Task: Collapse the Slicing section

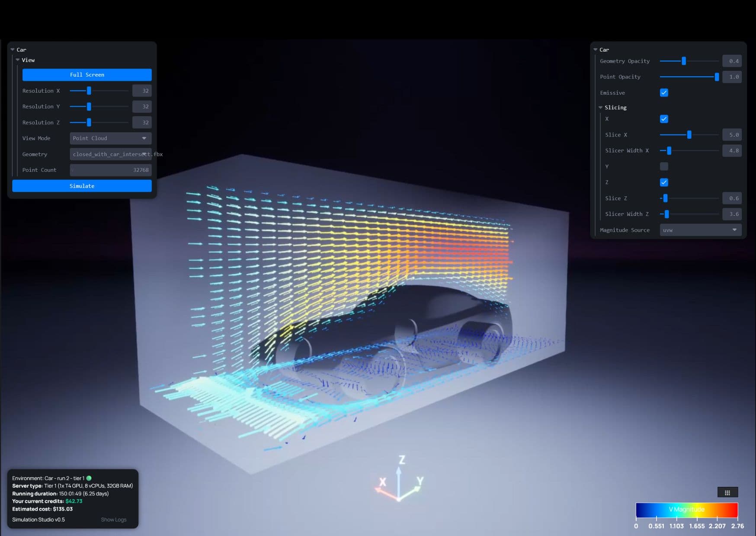Action: tap(600, 107)
